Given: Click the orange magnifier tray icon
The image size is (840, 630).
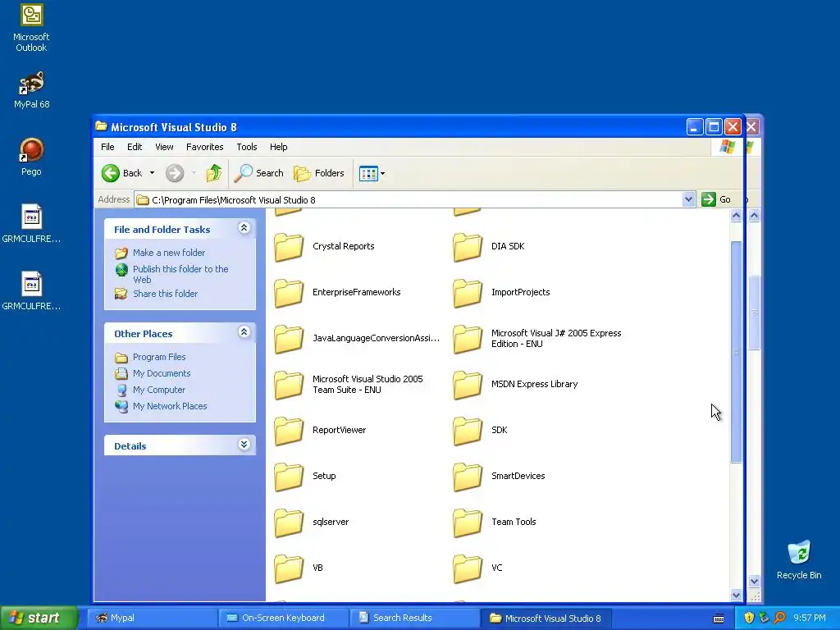Looking at the screenshot, I should (x=779, y=618).
